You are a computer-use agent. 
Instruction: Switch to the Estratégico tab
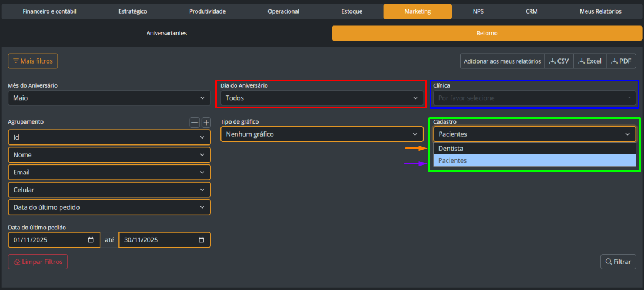tap(133, 12)
